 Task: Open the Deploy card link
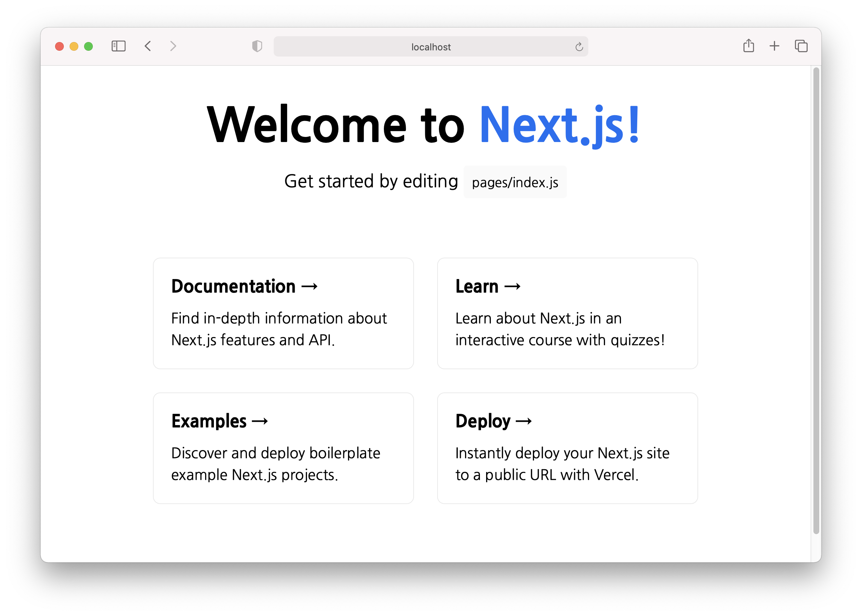pyautogui.click(x=567, y=448)
